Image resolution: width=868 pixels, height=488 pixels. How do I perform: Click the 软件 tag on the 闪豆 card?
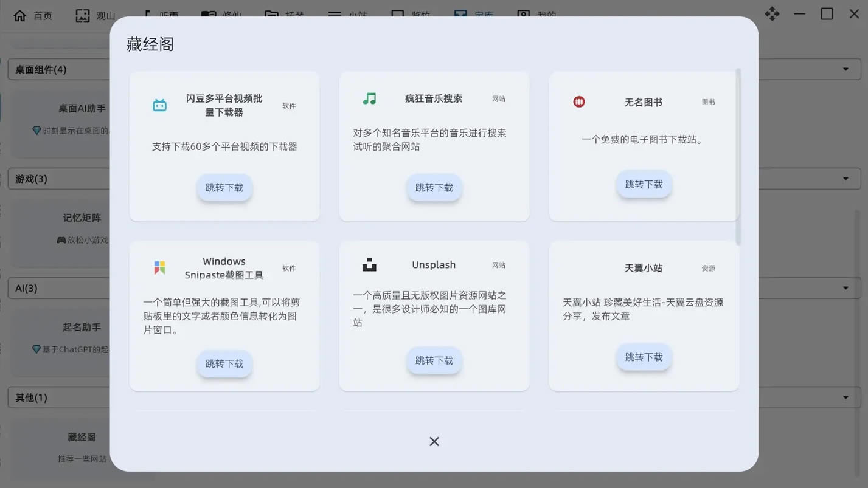tap(289, 106)
